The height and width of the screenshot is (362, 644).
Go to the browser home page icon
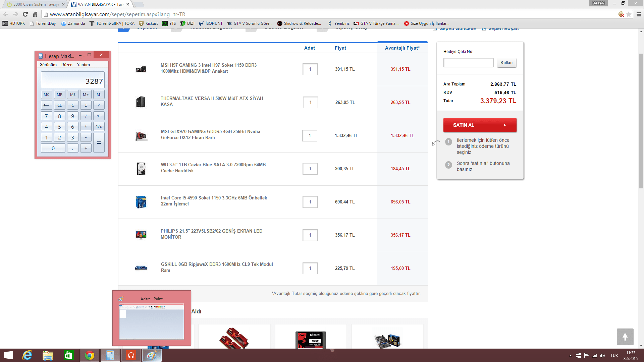tap(35, 14)
